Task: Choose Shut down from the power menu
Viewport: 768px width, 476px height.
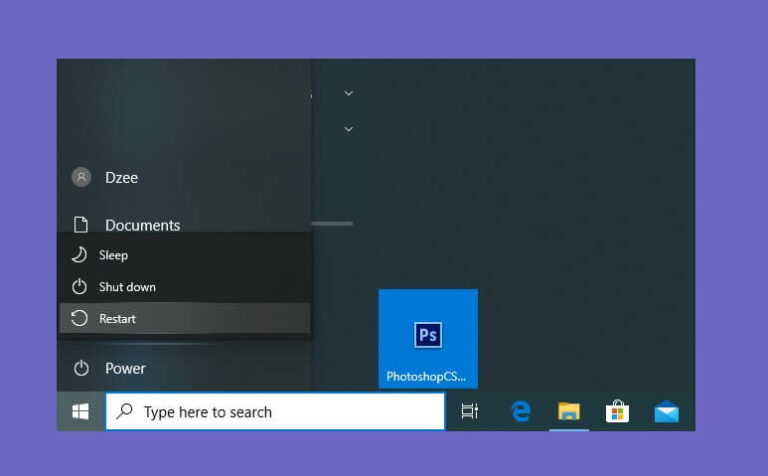Action: (185, 287)
